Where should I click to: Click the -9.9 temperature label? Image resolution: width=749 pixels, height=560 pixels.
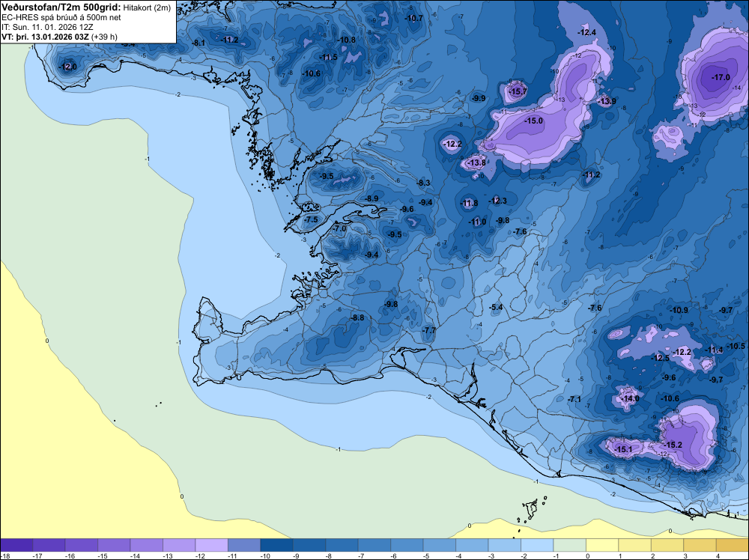479,98
